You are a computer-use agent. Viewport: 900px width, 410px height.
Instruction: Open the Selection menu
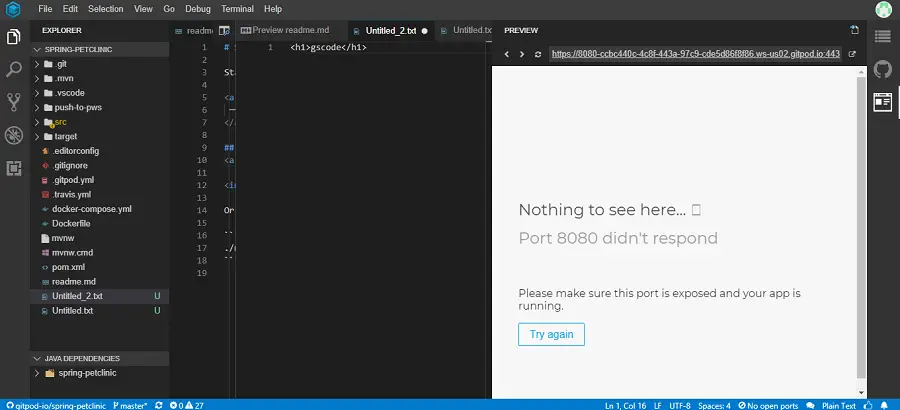106,9
